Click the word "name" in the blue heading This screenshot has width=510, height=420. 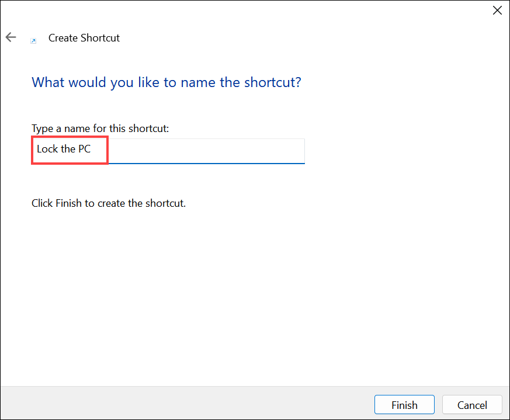point(198,82)
